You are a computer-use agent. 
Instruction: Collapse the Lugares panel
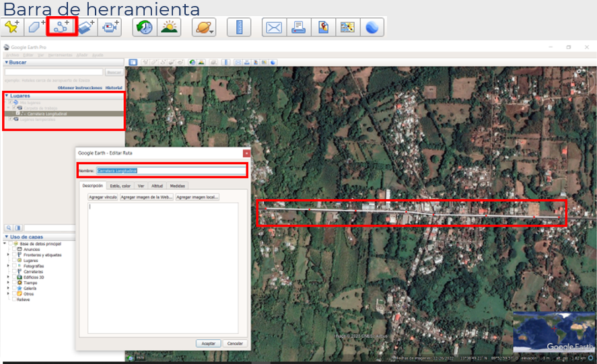click(x=7, y=96)
